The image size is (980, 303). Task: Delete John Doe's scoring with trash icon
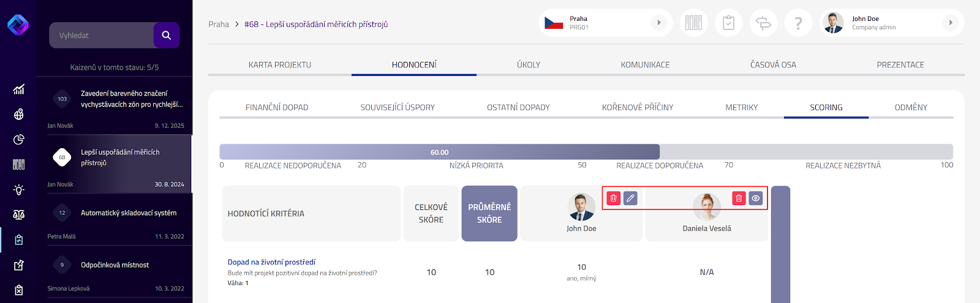613,198
